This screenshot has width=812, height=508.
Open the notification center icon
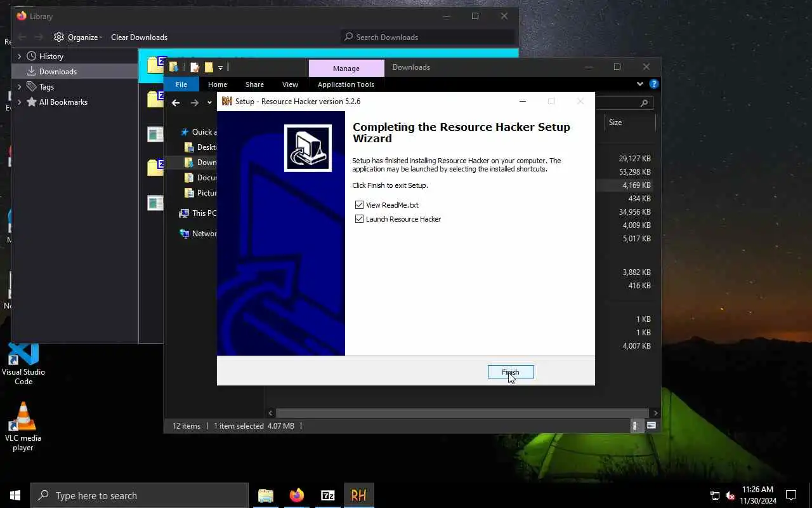tap(791, 495)
